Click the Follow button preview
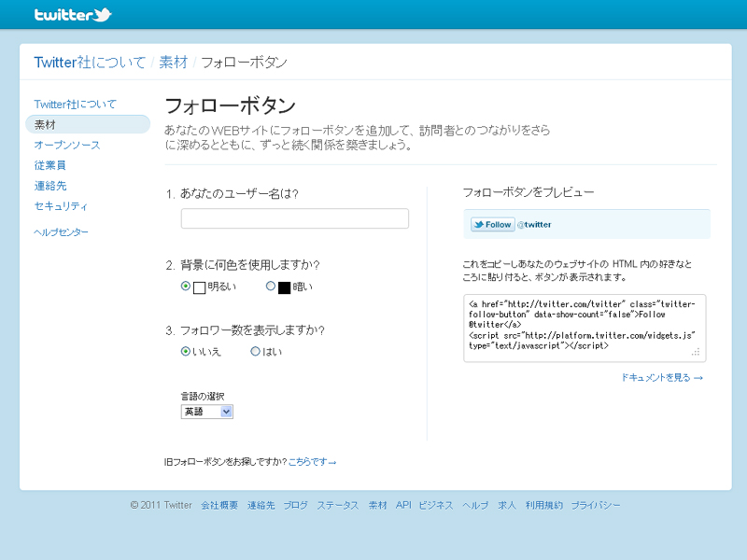This screenshot has width=747, height=560. click(493, 224)
